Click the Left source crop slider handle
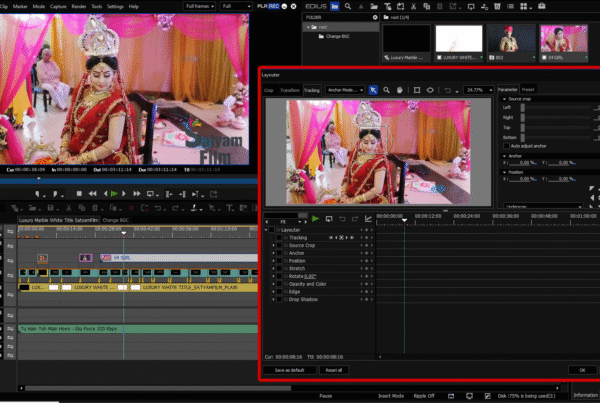600x403 pixels. (523, 108)
